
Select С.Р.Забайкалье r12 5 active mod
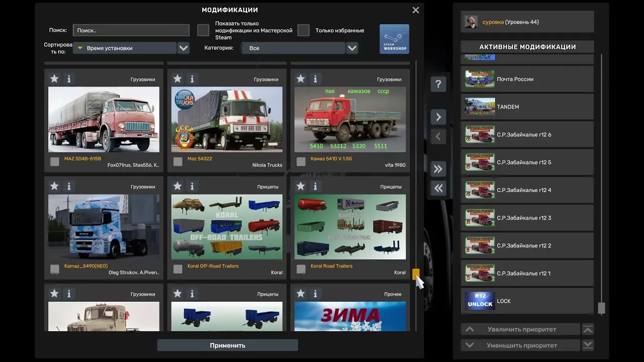coord(527,162)
